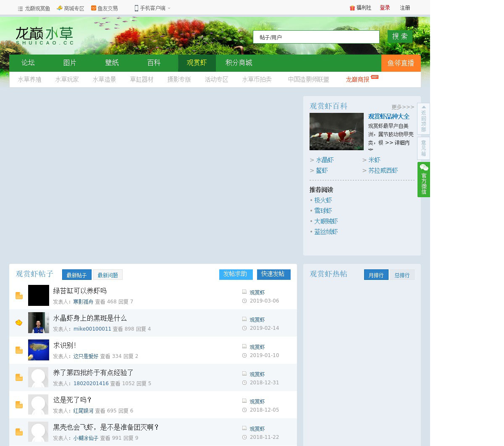Viewport: 504px width, 446px height.
Task: Open the post 求识别!
Action: (x=65, y=345)
